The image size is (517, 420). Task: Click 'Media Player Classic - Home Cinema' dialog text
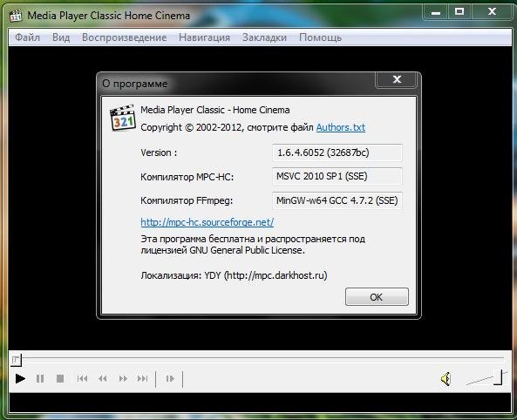(x=215, y=110)
